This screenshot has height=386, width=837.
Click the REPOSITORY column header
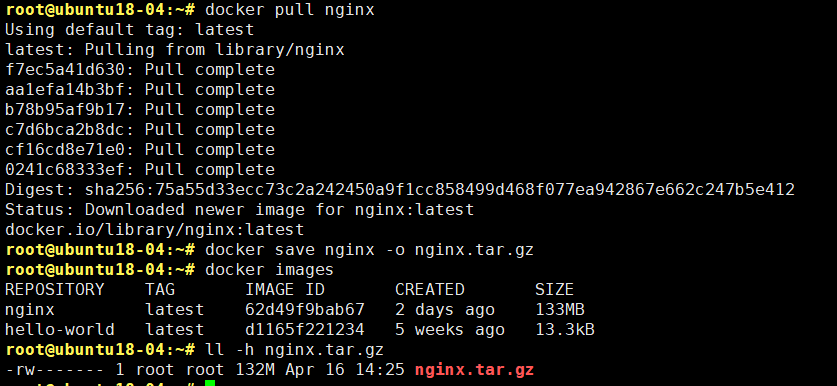point(54,289)
